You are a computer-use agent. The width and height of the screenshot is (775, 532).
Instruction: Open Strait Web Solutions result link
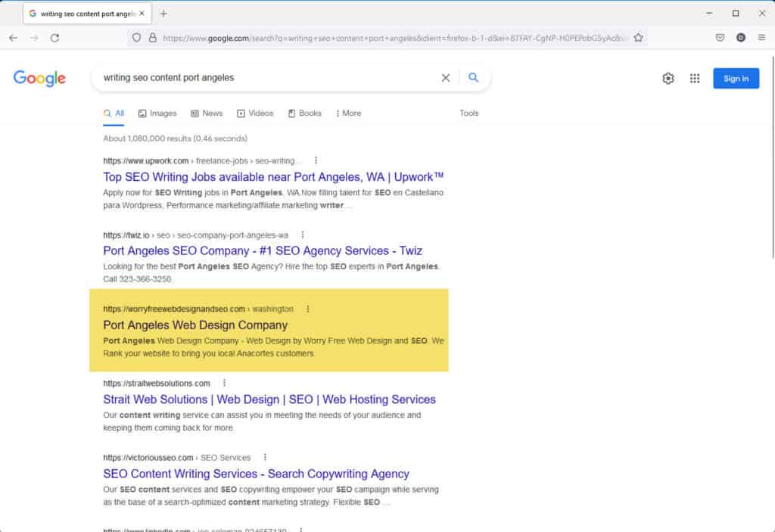pos(269,400)
